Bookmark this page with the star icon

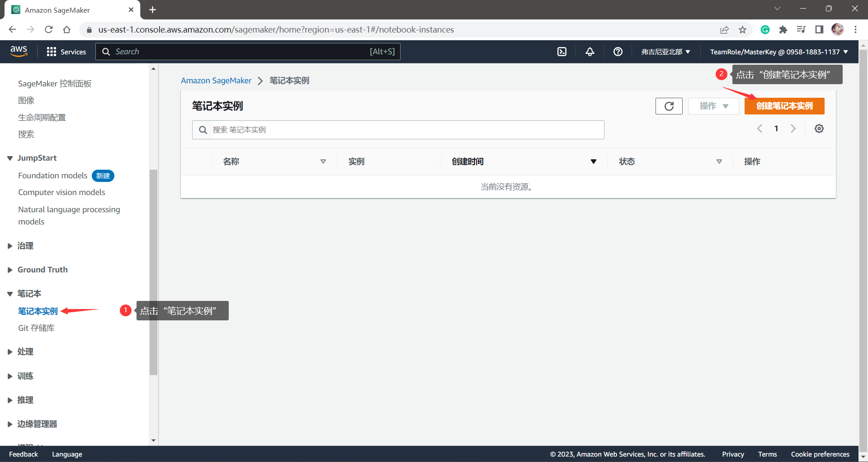742,29
